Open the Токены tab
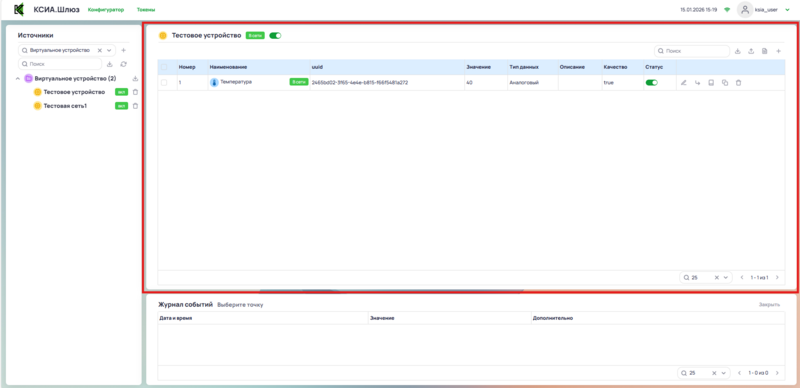Image resolution: width=800 pixels, height=388 pixels. pyautogui.click(x=146, y=10)
